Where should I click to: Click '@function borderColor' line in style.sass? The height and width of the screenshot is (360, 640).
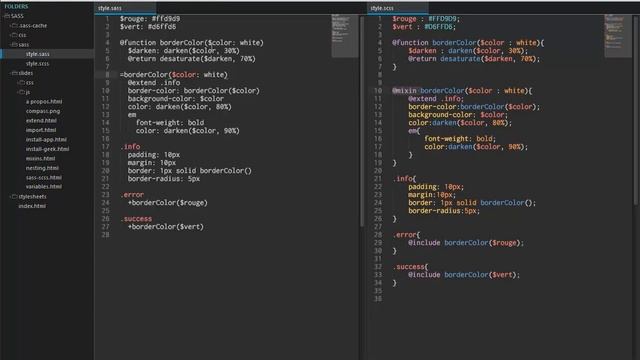click(191, 42)
